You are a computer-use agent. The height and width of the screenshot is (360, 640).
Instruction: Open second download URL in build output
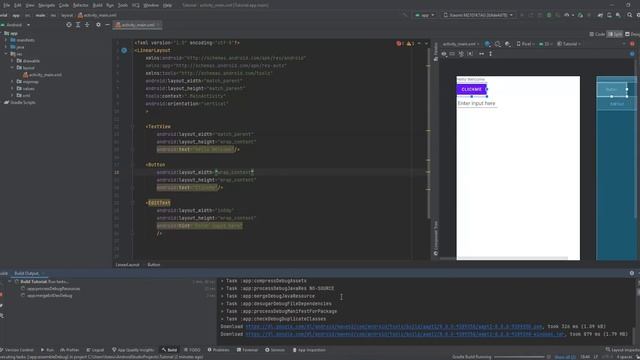coord(405,334)
